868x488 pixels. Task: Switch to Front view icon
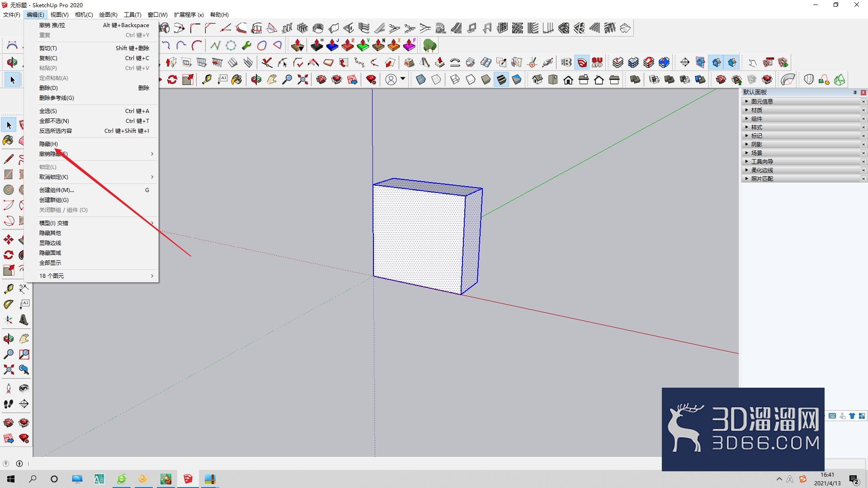pos(568,80)
